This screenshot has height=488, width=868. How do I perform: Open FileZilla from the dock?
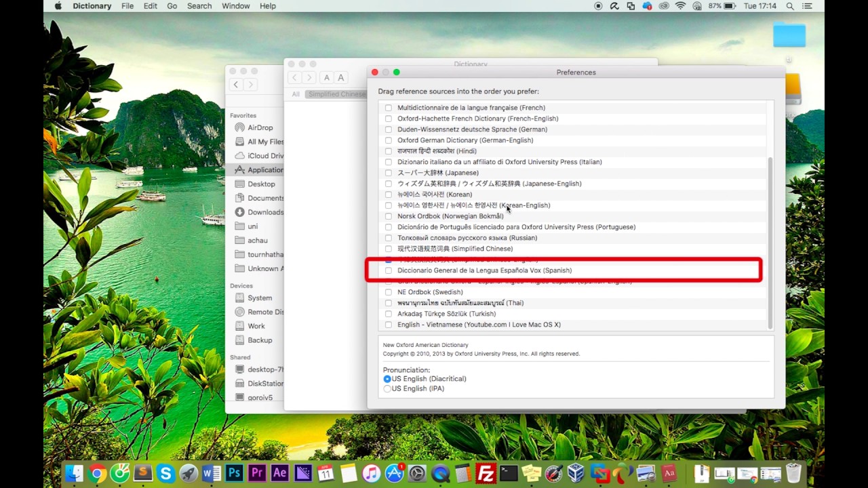click(x=486, y=473)
